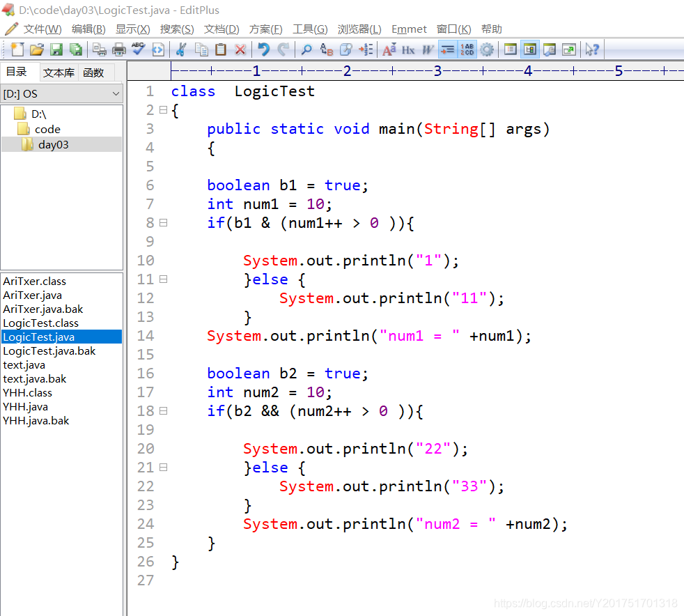Screen dimensions: 684x616
Task: Select text.java in file list
Action: tap(24, 365)
